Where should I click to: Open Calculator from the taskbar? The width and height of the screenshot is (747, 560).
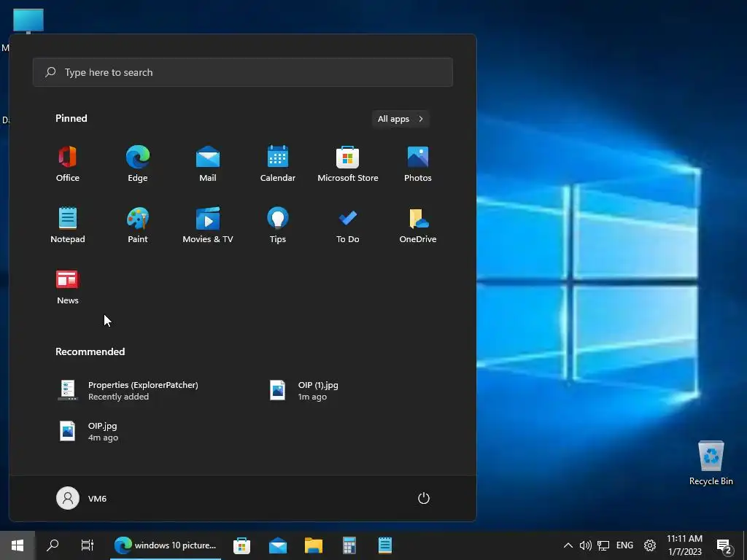pyautogui.click(x=349, y=545)
